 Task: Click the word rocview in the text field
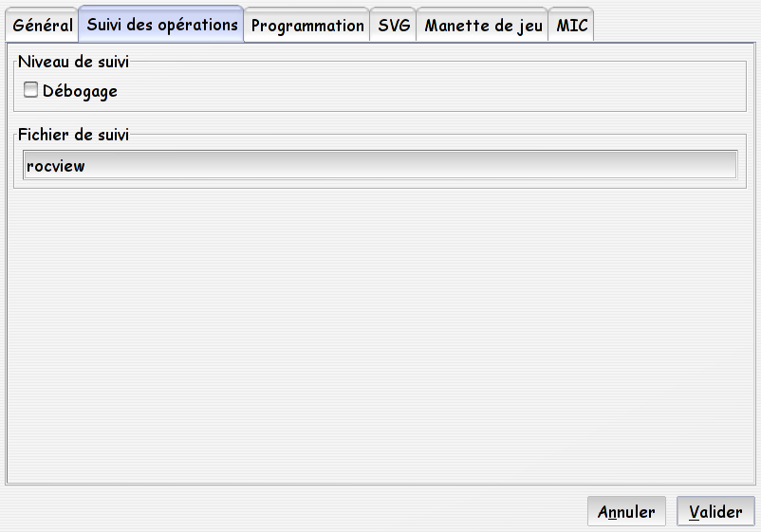[55, 166]
